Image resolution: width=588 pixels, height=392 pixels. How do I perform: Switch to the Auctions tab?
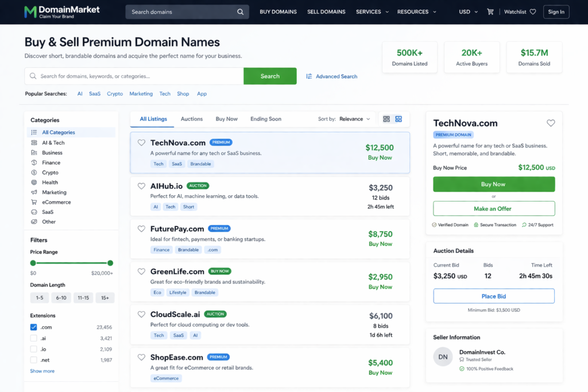[192, 119]
